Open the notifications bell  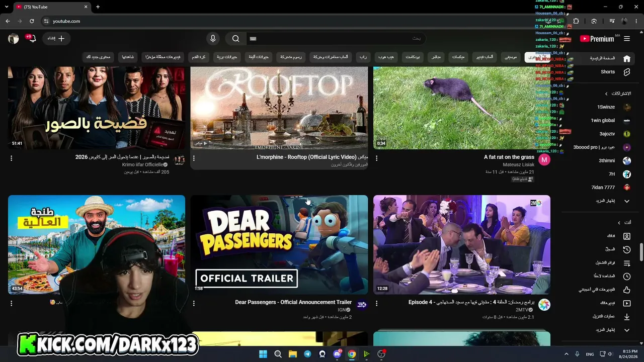tap(32, 39)
